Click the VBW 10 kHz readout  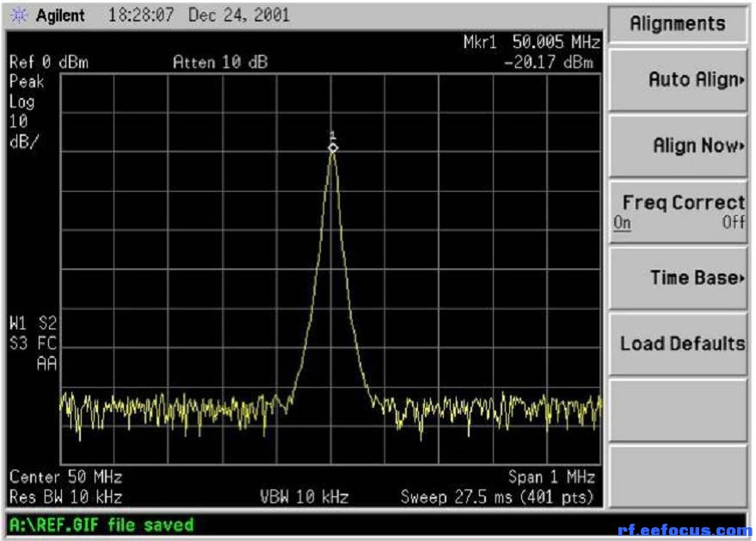[304, 496]
